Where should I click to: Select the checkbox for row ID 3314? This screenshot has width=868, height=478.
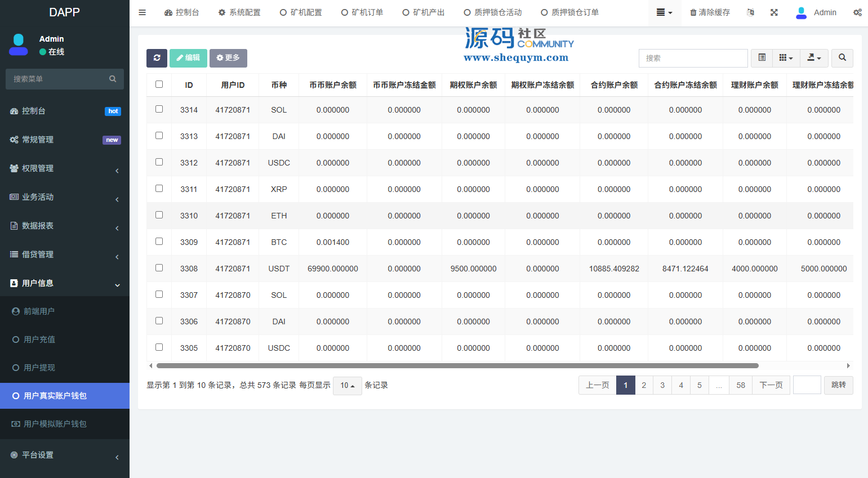[159, 109]
